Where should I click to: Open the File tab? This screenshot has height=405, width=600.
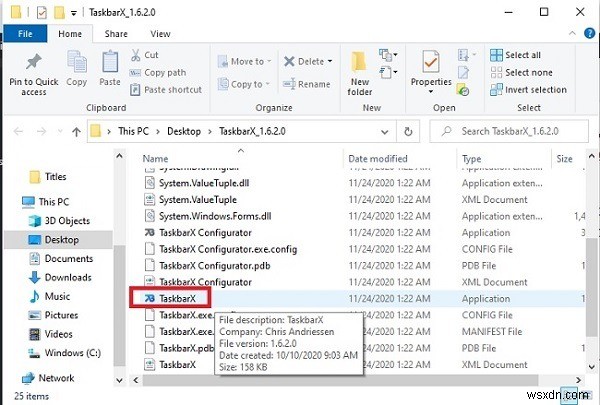click(25, 34)
